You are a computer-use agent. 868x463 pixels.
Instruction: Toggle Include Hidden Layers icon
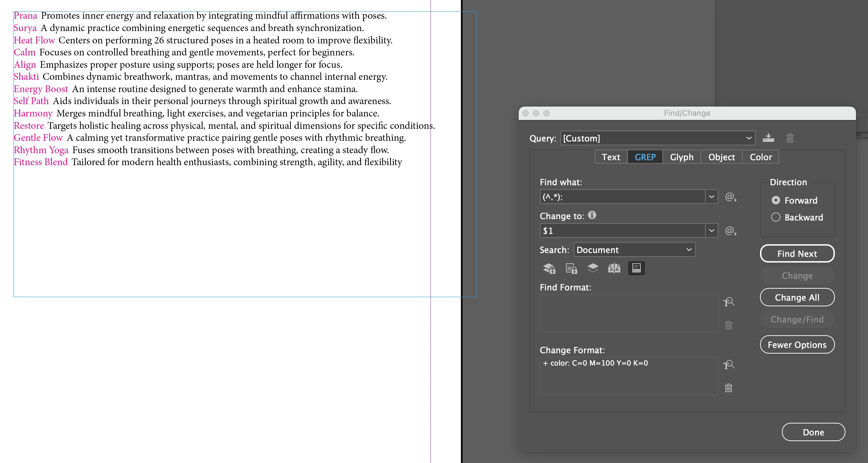(593, 268)
